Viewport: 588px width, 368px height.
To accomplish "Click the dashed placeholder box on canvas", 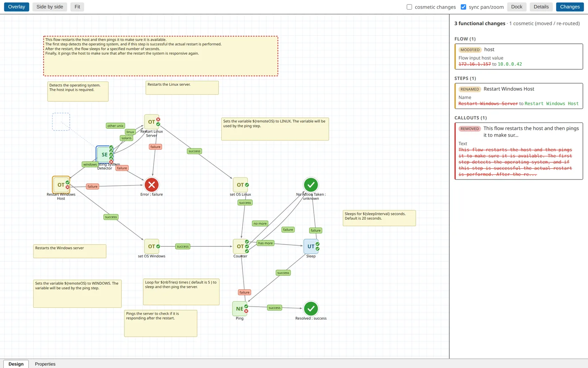I will [x=61, y=122].
